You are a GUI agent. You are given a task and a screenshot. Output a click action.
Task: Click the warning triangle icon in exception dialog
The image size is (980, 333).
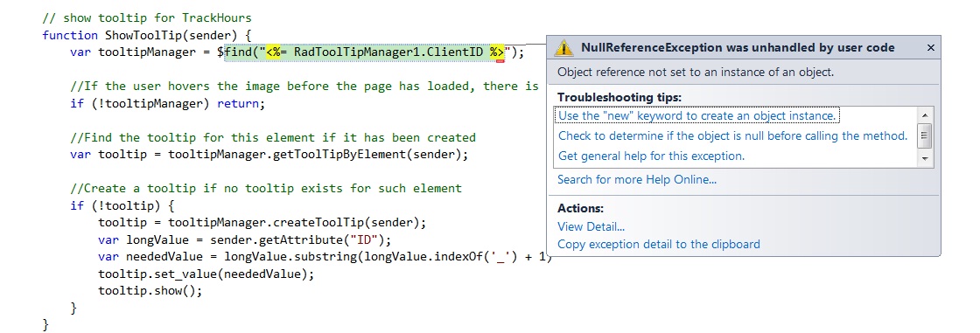pos(563,47)
